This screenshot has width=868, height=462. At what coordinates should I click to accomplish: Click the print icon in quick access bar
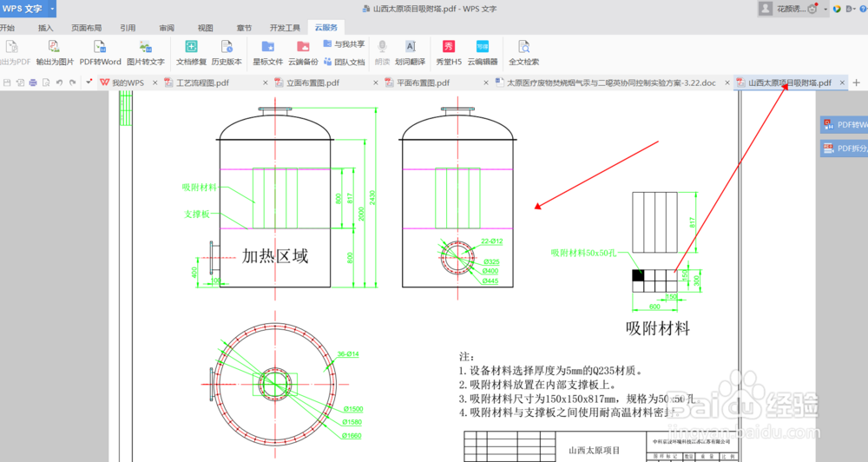pos(33,82)
